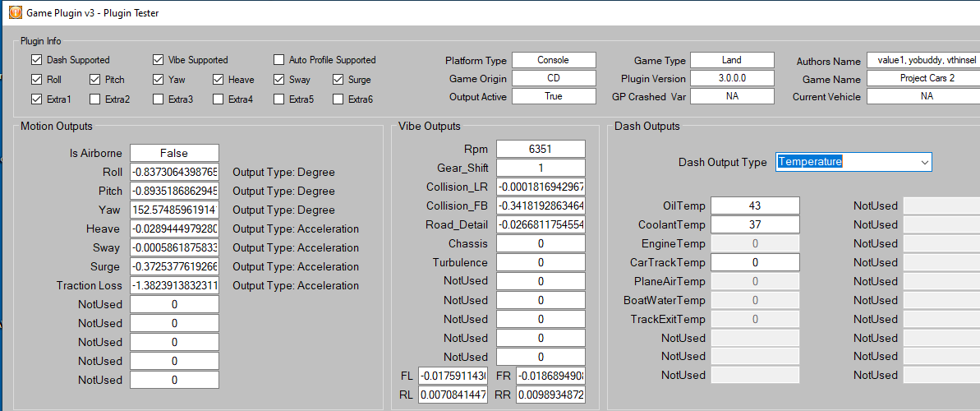Click the Current Vehicle field
This screenshot has width=980, height=411.
click(x=923, y=96)
